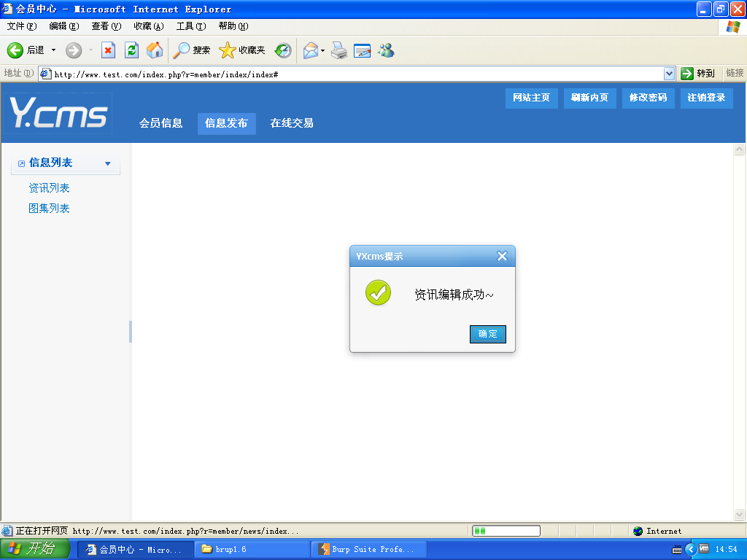
Task: Click the IE page icon in title bar
Action: 7,9
